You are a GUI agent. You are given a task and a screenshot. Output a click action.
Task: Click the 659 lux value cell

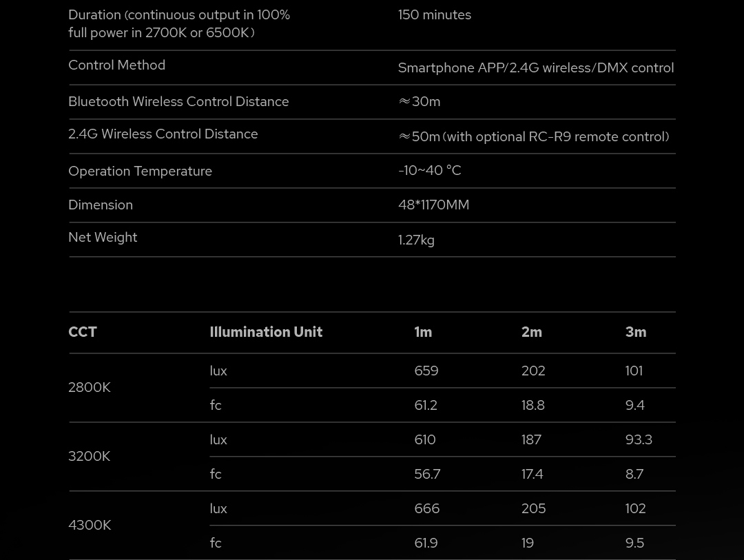point(426,371)
